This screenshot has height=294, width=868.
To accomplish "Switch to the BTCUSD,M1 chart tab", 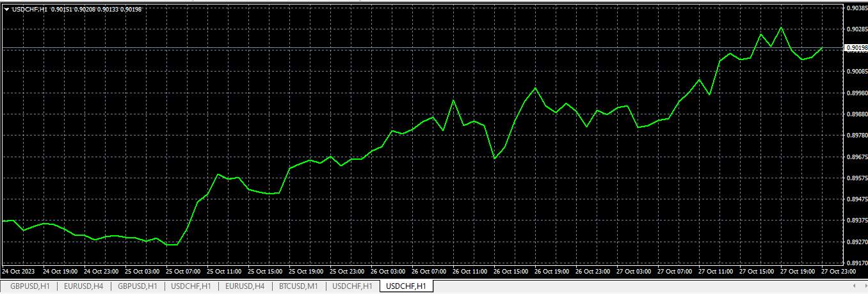I will pos(299,286).
